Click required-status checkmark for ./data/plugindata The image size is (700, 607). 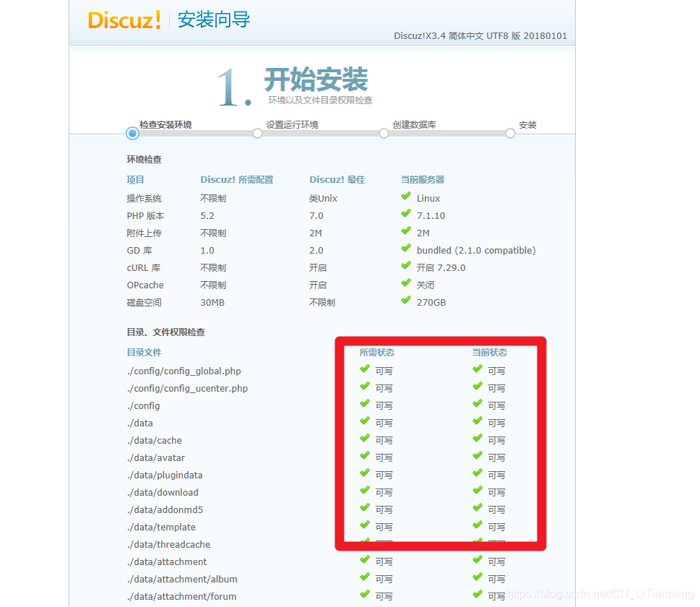click(x=366, y=473)
